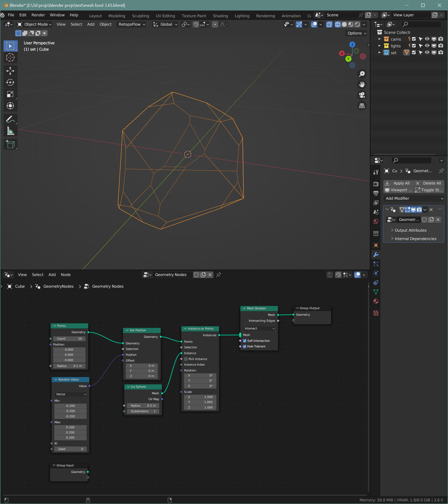Uncheck the set collection exclude checkbox
Viewport: 448px width, 504px height.
coord(414,52)
